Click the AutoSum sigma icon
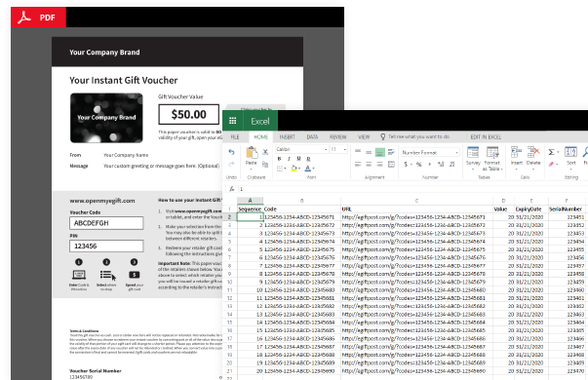Viewport: 588px width, 380px height. coord(553,152)
